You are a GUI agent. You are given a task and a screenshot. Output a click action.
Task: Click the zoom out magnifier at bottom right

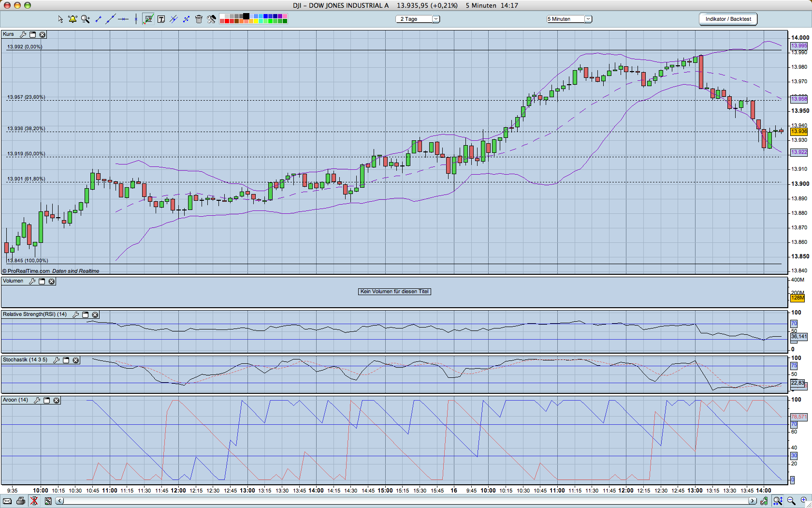click(791, 501)
